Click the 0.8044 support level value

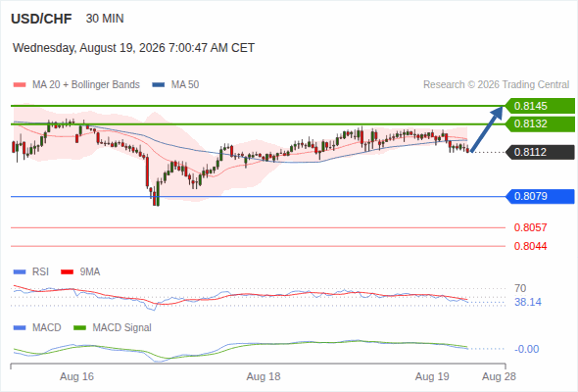point(530,246)
